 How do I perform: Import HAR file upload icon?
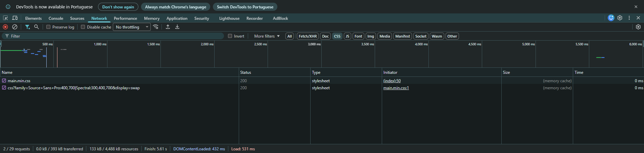(x=168, y=27)
